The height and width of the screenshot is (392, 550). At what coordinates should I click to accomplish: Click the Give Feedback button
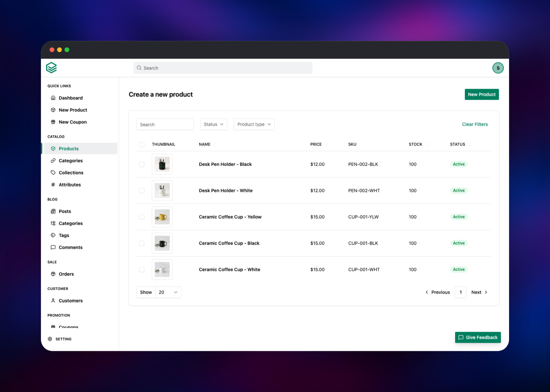pos(478,337)
